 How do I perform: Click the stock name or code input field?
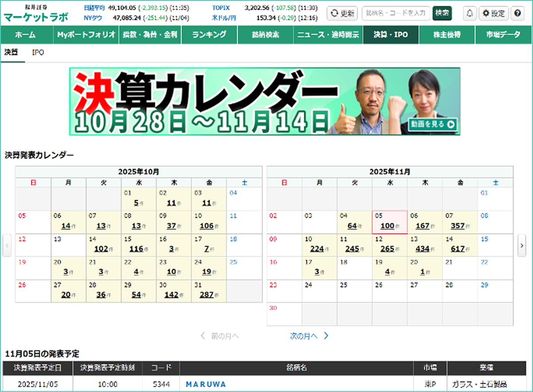pyautogui.click(x=396, y=13)
